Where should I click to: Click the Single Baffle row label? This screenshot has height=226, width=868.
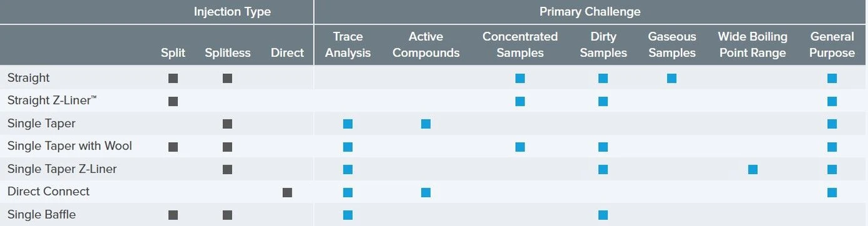click(41, 214)
